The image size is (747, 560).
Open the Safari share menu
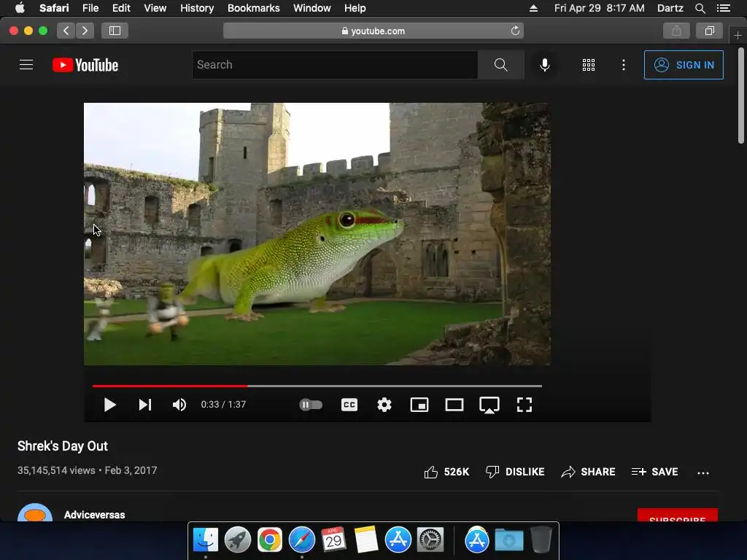(676, 31)
